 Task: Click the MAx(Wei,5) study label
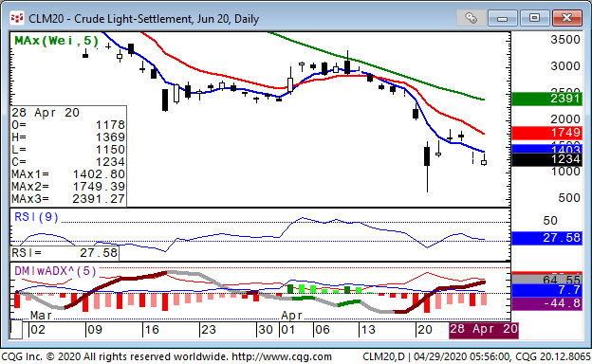(x=57, y=41)
